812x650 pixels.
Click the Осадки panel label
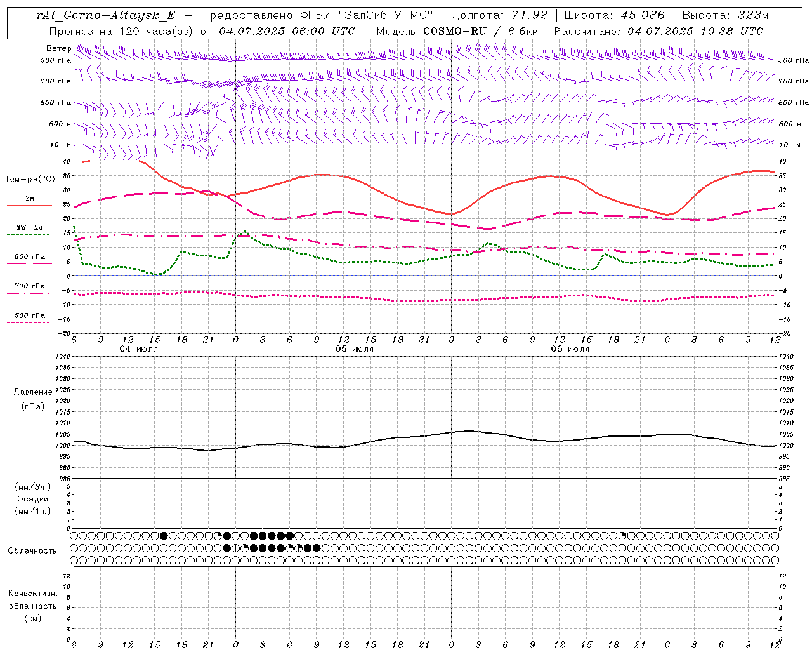tap(33, 499)
